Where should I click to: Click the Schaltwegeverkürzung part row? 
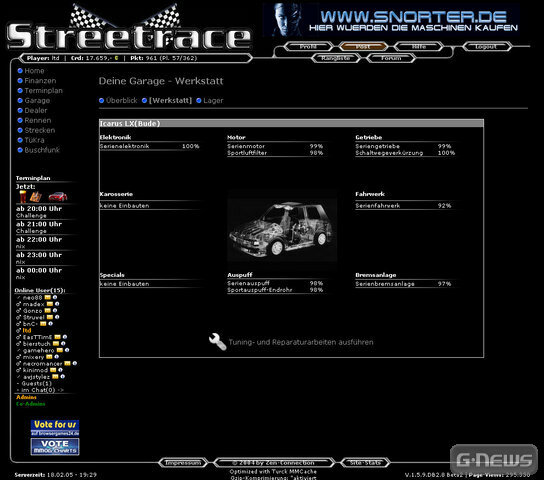pyautogui.click(x=405, y=153)
